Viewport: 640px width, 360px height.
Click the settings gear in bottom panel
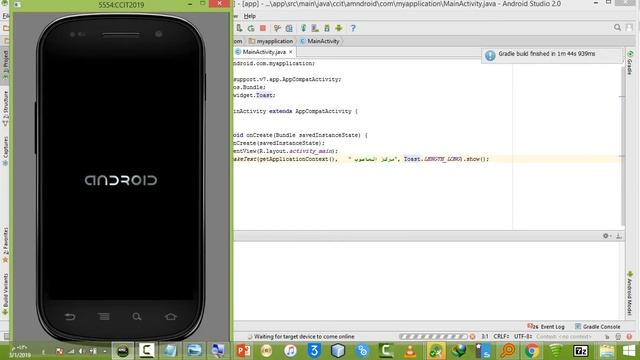coord(606,236)
